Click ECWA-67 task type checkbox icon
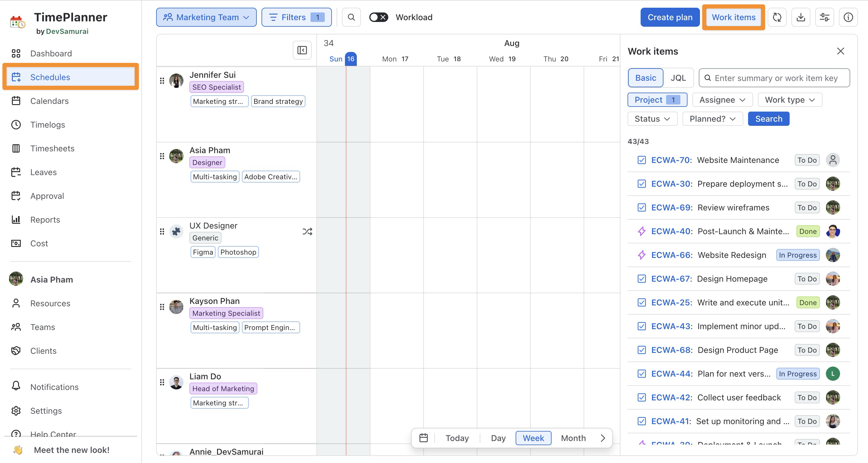868x463 pixels. click(x=642, y=279)
